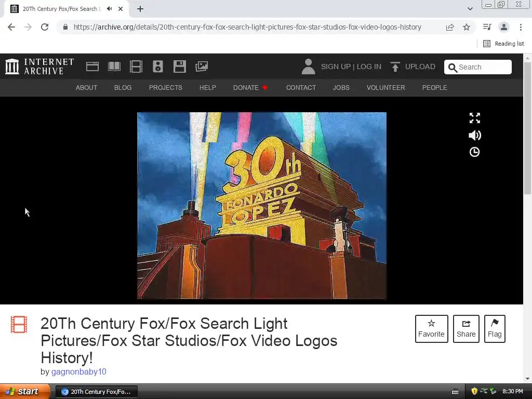Click the Chrome taskbar item 20Th Century Fox
Image resolution: width=532 pixels, height=399 pixels.
pyautogui.click(x=96, y=392)
